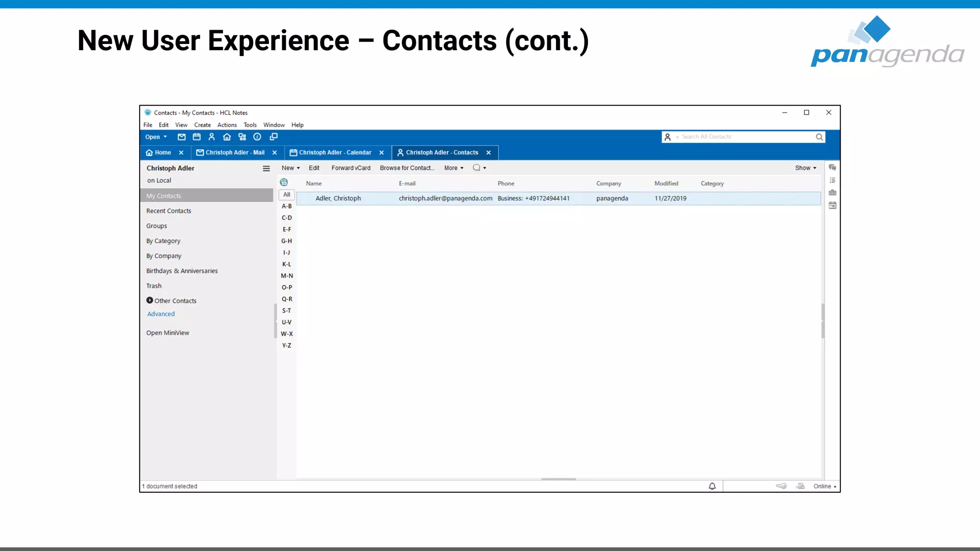The width and height of the screenshot is (980, 551).
Task: Click the overlapping windows icon in toolbar
Action: click(x=274, y=137)
